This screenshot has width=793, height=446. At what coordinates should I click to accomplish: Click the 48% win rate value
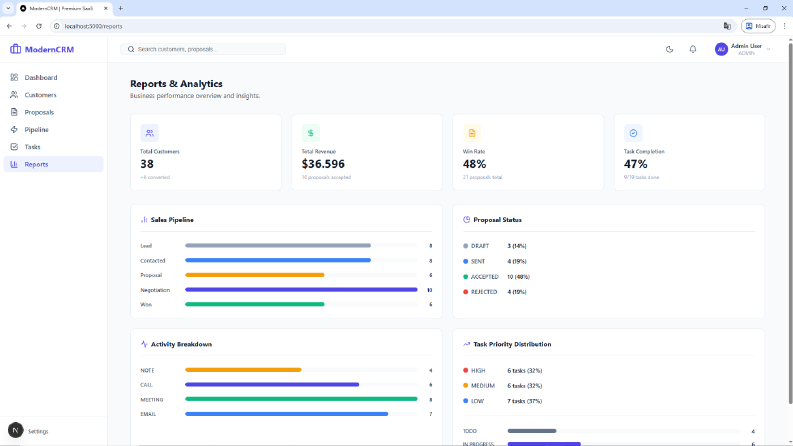tap(474, 164)
